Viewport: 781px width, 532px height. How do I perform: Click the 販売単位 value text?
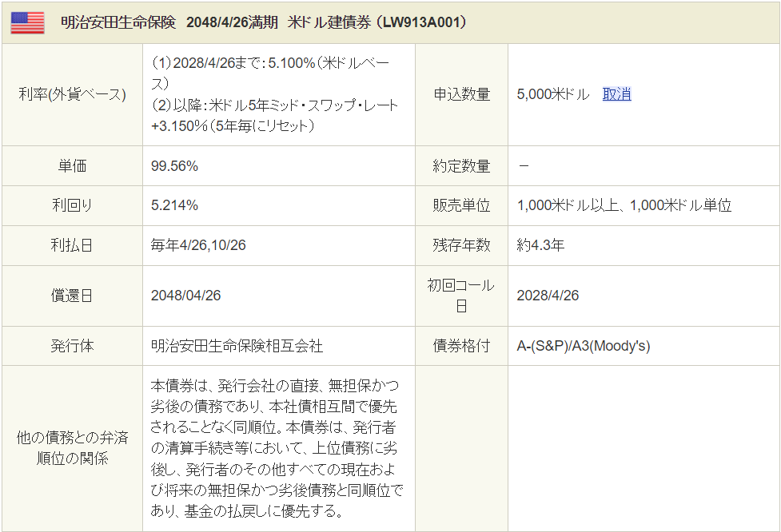pos(624,205)
